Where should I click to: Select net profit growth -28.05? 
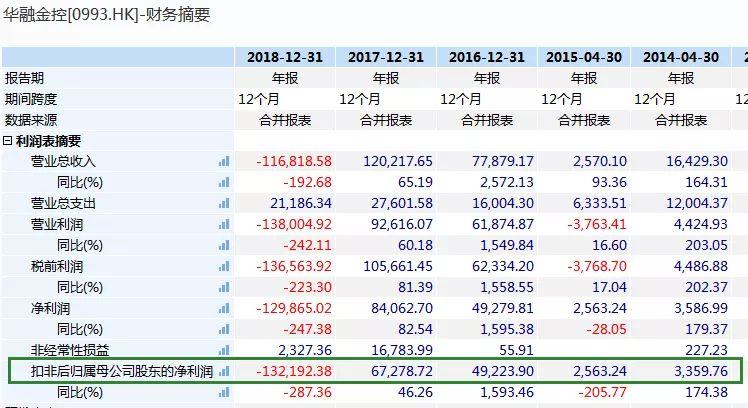click(x=606, y=329)
